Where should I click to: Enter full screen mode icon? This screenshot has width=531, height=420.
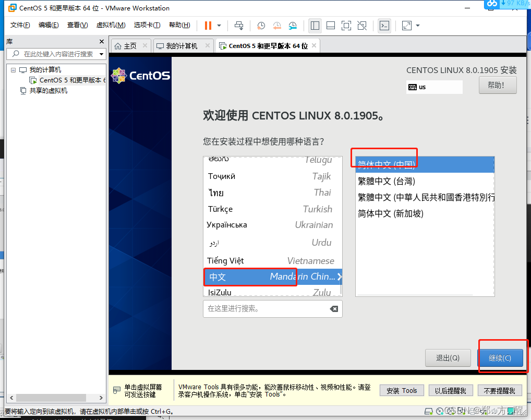(x=346, y=26)
